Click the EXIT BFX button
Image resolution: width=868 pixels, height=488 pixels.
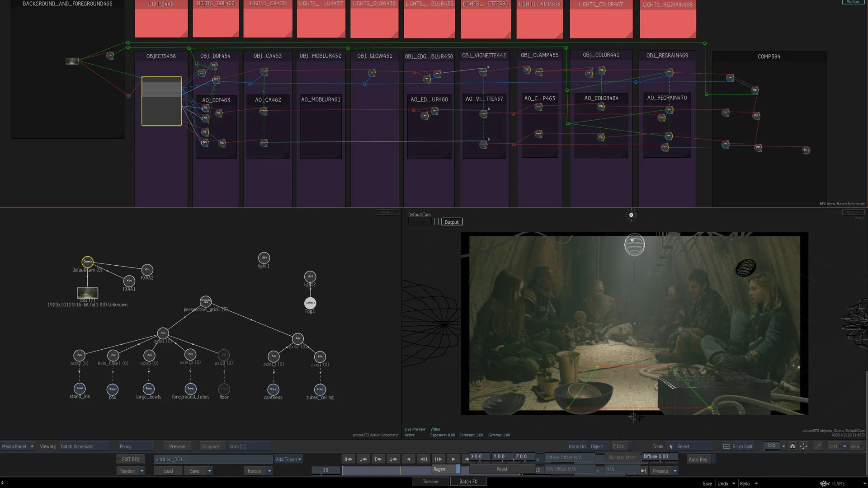130,460
